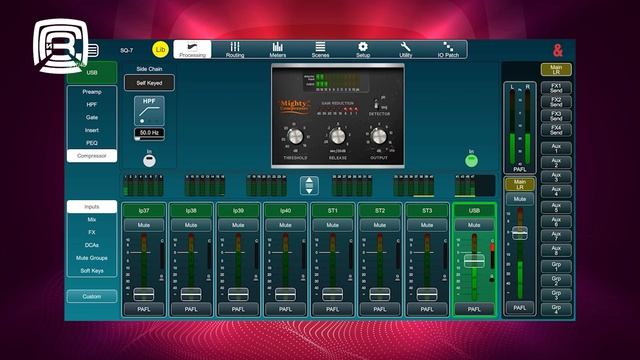The width and height of the screenshot is (640, 360).
Task: Mute channel Ip38
Action: coord(191,225)
